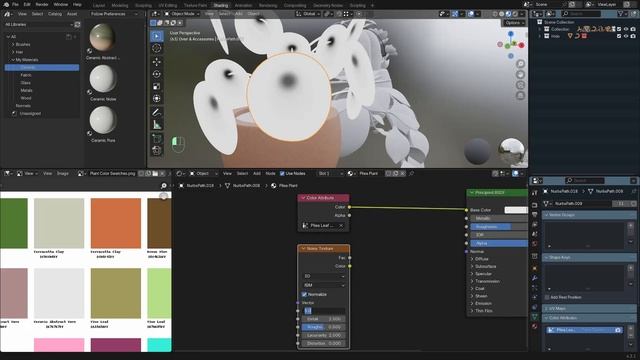
Task: Select the Ceramic Noise material thumbnail
Action: [x=103, y=78]
